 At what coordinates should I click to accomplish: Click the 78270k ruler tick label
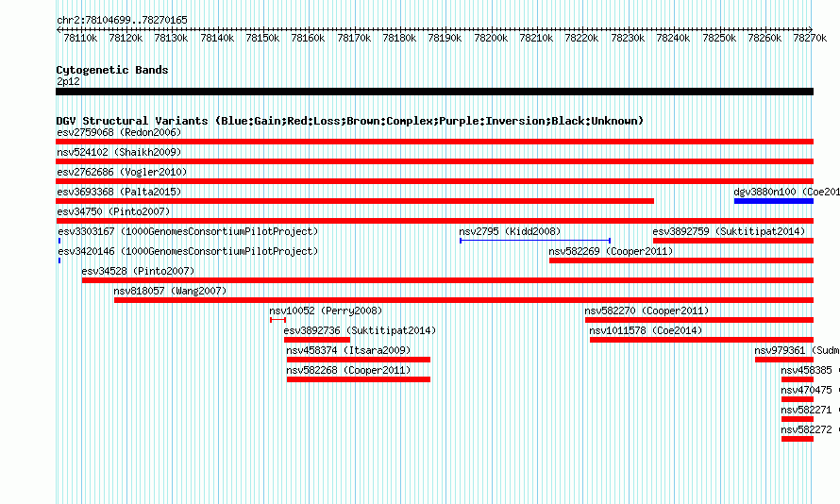(810, 38)
